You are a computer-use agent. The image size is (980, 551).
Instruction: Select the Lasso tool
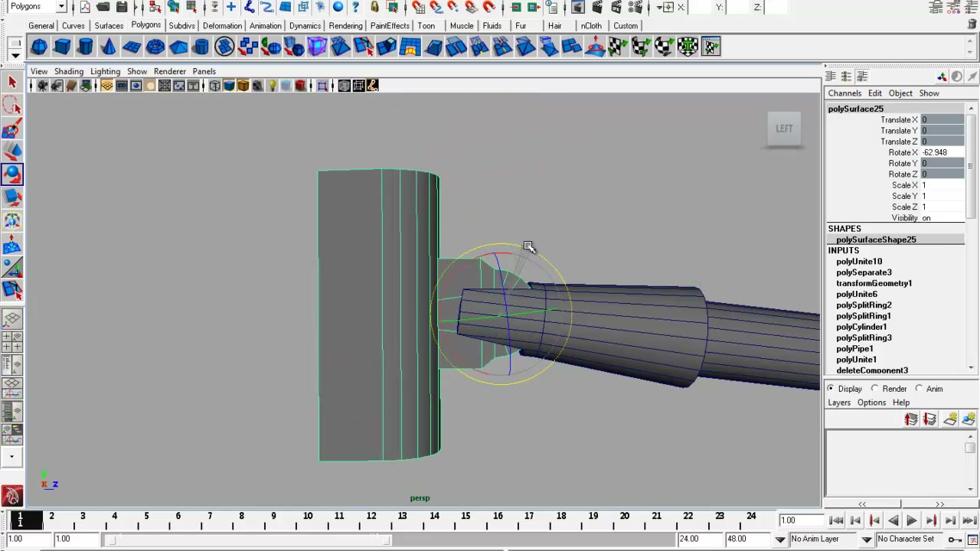click(11, 105)
